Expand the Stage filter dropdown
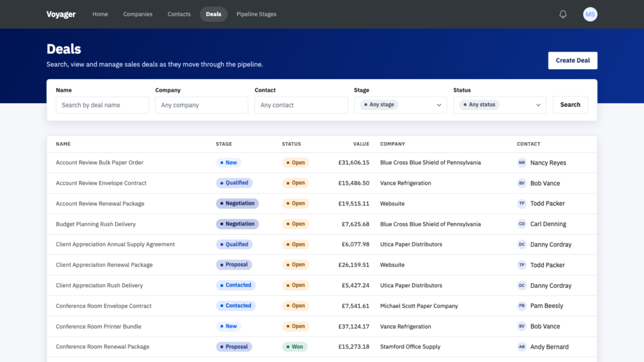The width and height of the screenshot is (644, 362). pos(401,105)
